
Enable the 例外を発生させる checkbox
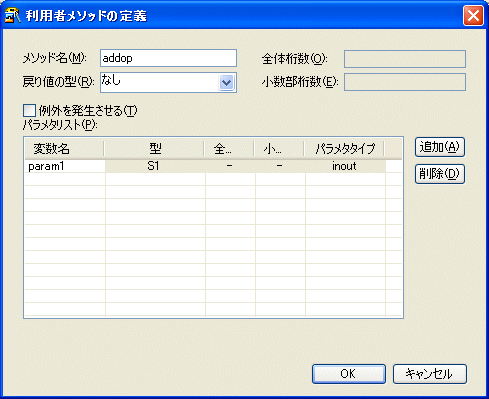point(29,111)
